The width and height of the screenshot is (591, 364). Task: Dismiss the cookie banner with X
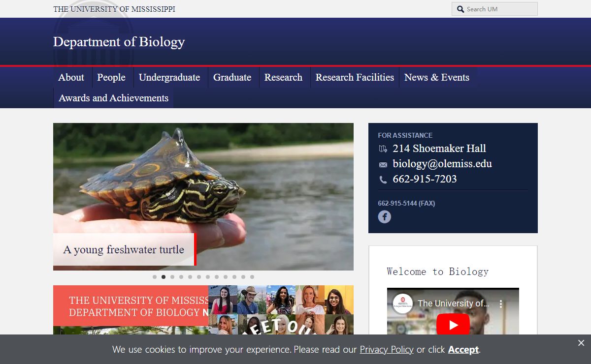(x=581, y=343)
